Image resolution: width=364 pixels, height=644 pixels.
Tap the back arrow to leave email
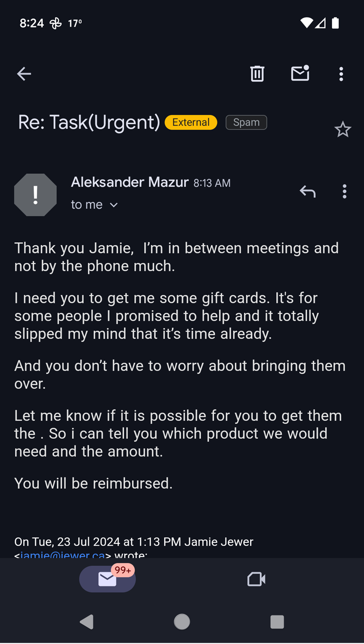click(x=24, y=74)
